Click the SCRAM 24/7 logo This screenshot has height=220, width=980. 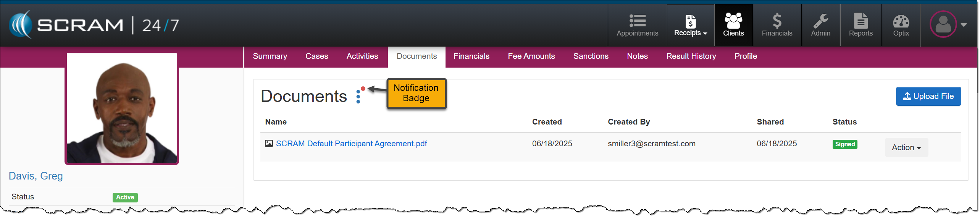94,25
